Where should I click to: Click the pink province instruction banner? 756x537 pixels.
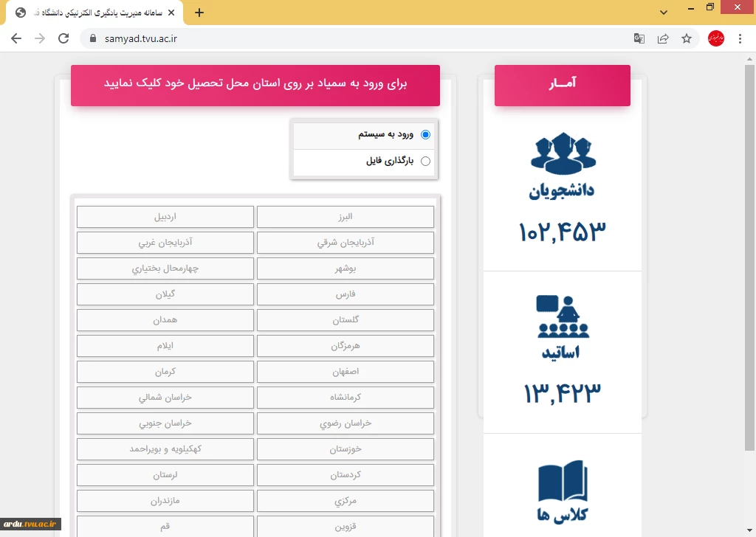click(255, 86)
